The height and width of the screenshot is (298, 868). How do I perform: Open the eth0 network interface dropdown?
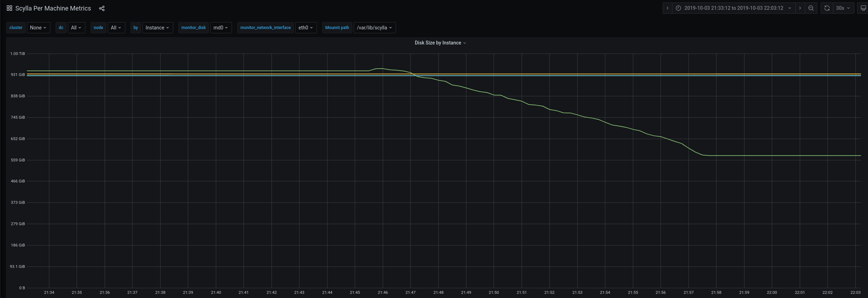coord(305,28)
